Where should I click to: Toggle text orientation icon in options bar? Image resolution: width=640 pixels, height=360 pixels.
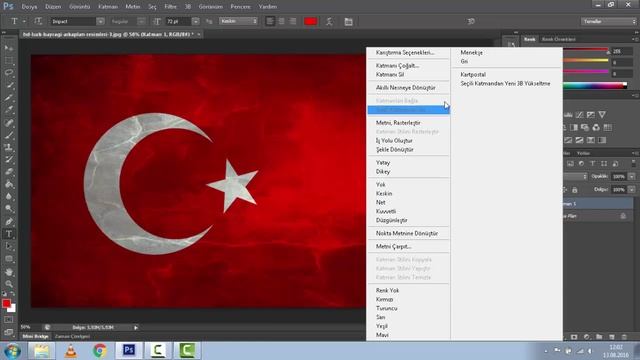coord(38,21)
